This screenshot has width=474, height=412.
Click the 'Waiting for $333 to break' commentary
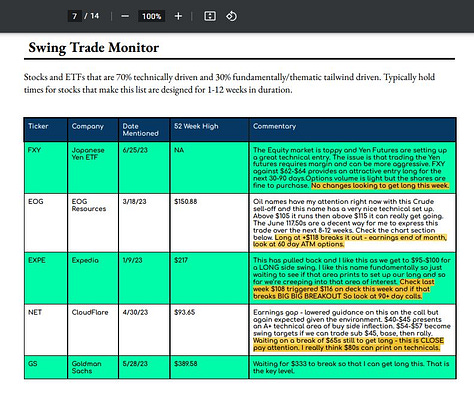tap(351, 367)
